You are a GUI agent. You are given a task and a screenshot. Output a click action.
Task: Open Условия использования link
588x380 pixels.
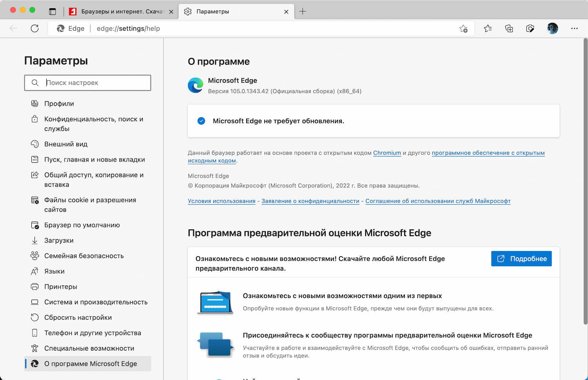pyautogui.click(x=221, y=201)
